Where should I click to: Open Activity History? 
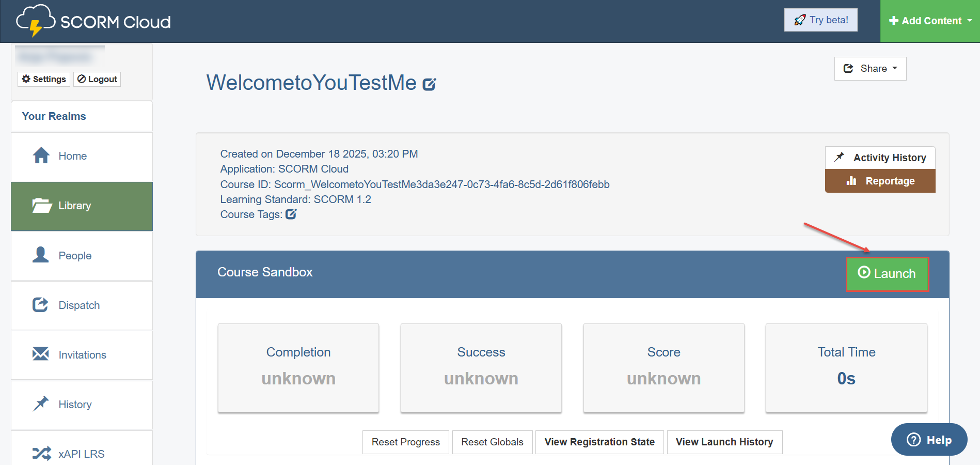pos(880,158)
